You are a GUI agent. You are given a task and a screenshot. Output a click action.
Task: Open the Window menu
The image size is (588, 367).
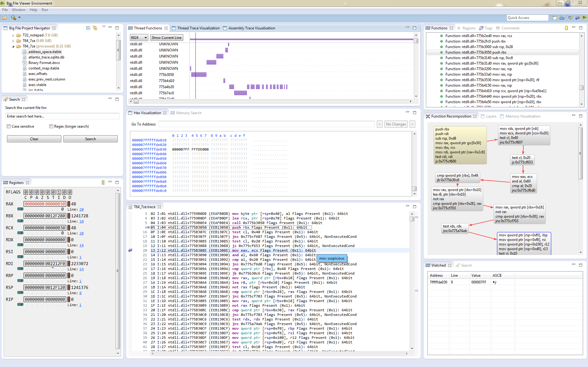coord(19,10)
